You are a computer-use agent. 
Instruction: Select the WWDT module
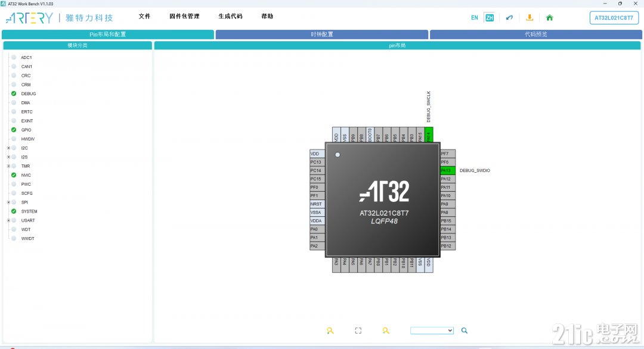pos(27,238)
